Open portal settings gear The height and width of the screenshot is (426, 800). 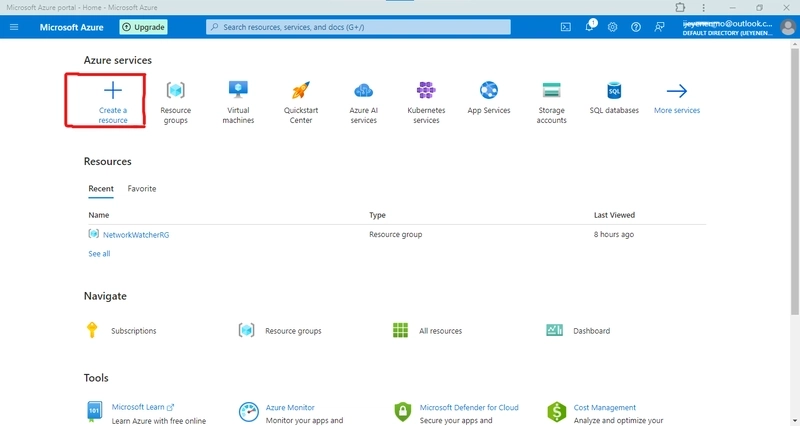click(x=612, y=27)
